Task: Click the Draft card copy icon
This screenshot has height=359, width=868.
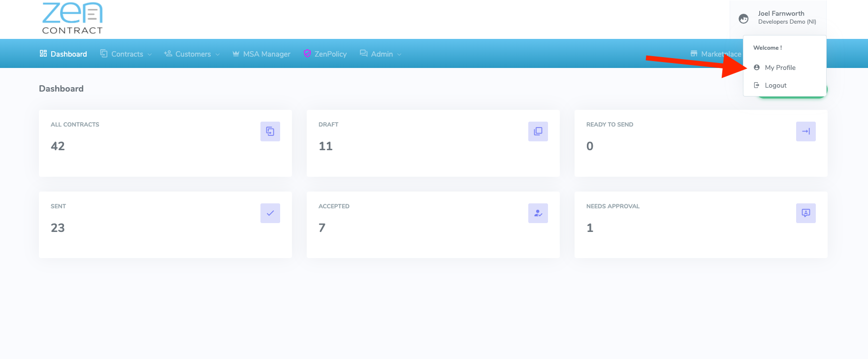Action: (x=538, y=131)
